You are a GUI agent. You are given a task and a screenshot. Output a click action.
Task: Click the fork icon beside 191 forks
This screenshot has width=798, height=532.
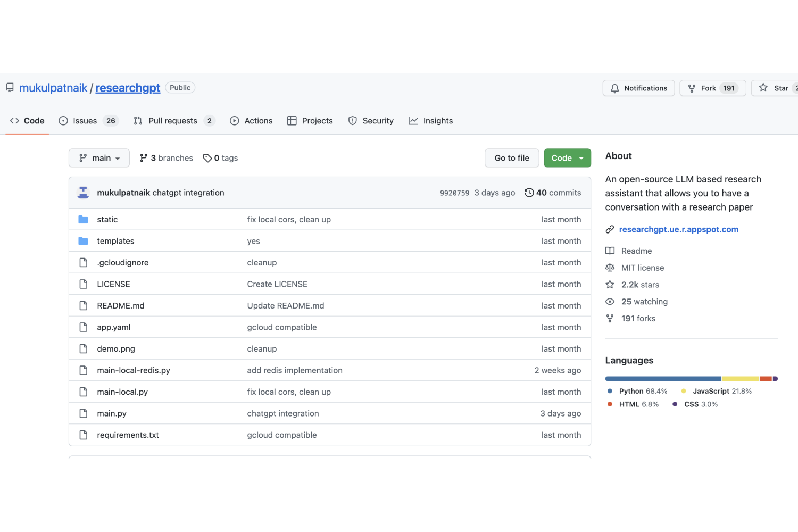tap(610, 318)
